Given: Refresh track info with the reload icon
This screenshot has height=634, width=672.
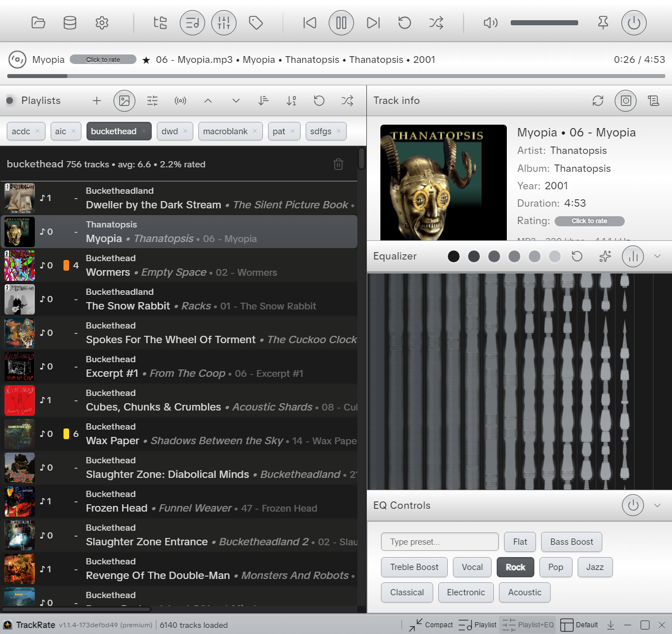Looking at the screenshot, I should [598, 101].
